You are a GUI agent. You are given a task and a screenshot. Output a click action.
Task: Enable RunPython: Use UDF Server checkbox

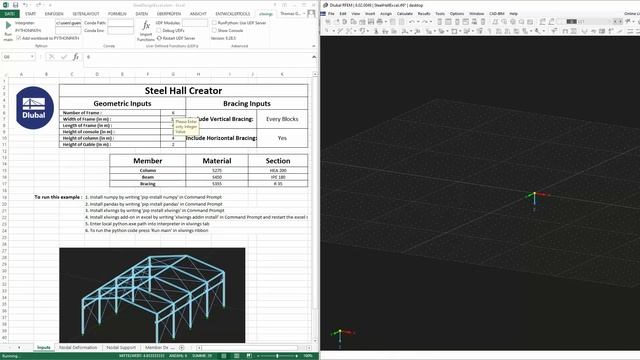click(x=214, y=23)
